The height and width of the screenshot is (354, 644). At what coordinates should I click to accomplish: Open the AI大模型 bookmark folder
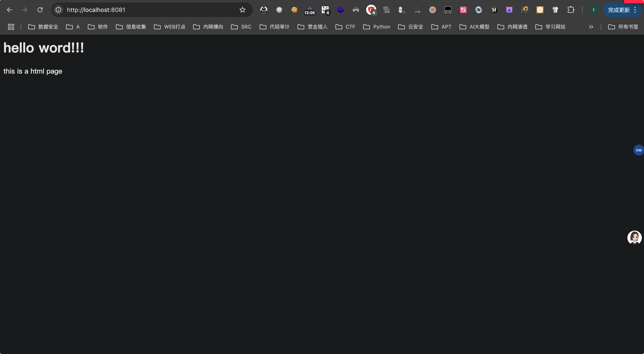[474, 27]
